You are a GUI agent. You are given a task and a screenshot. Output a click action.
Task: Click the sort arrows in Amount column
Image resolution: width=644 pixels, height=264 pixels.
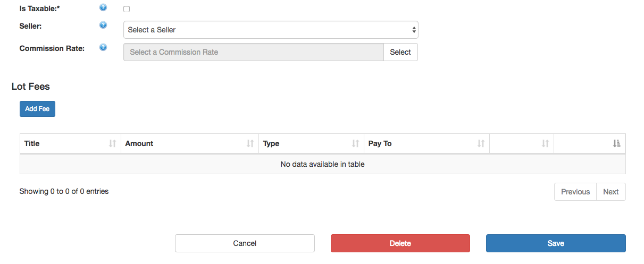250,143
